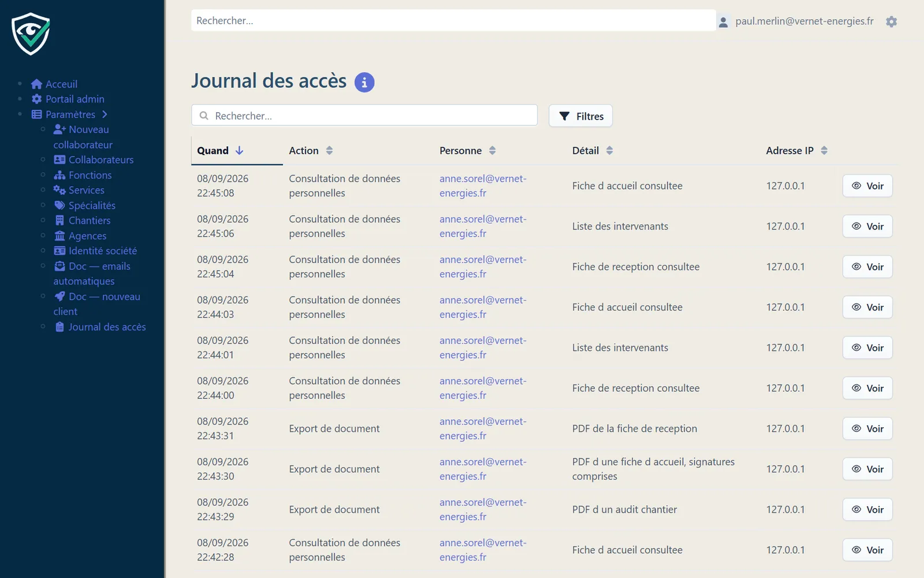
Task: Click the Nouveau collaborateur user-plus icon
Action: (x=59, y=129)
